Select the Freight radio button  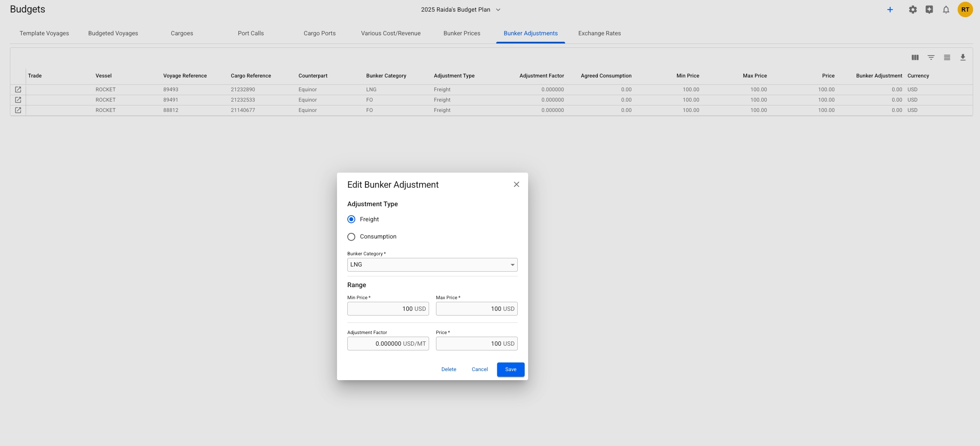pos(351,219)
